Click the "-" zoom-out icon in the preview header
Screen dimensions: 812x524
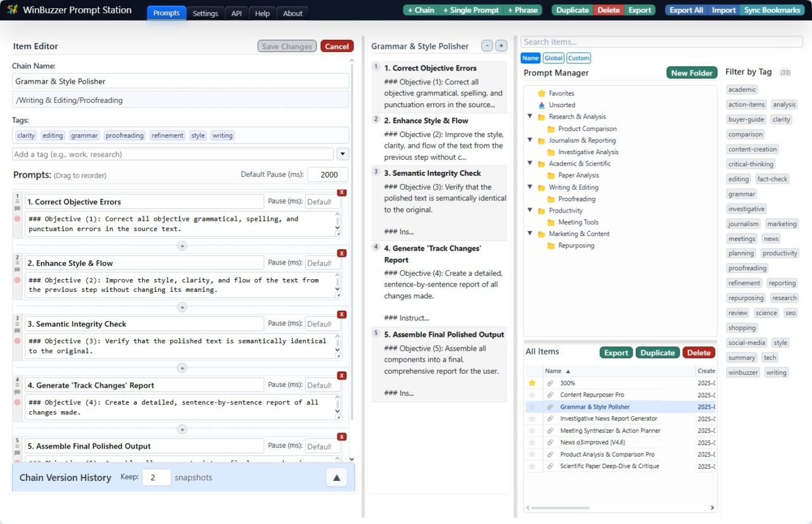[x=486, y=46]
